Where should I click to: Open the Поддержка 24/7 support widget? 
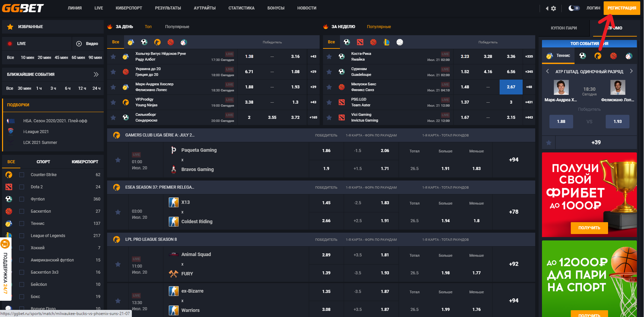pyautogui.click(x=5, y=269)
